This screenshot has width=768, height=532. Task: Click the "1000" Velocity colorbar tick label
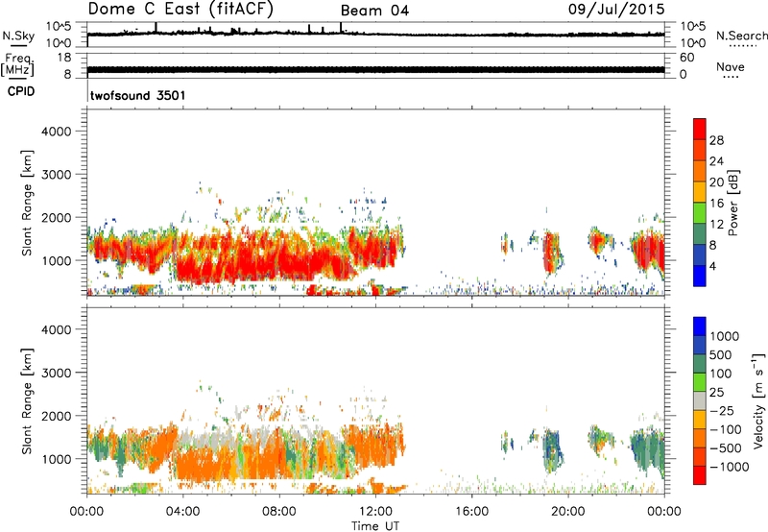(725, 336)
